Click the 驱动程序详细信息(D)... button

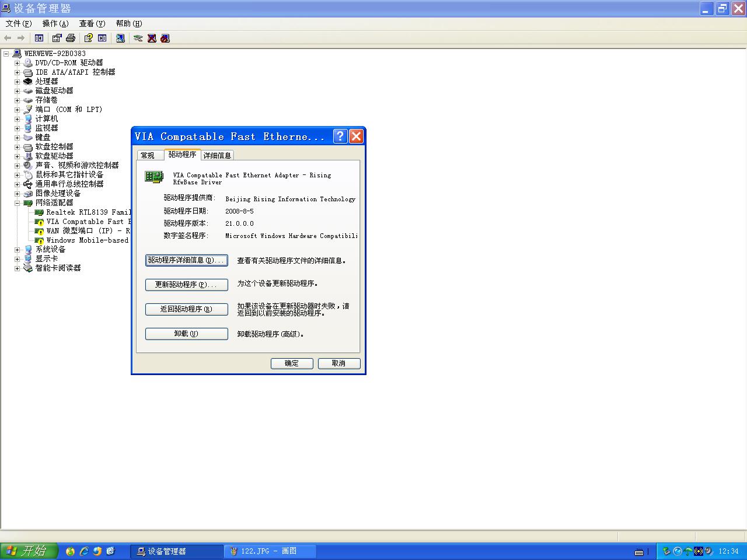pyautogui.click(x=187, y=260)
